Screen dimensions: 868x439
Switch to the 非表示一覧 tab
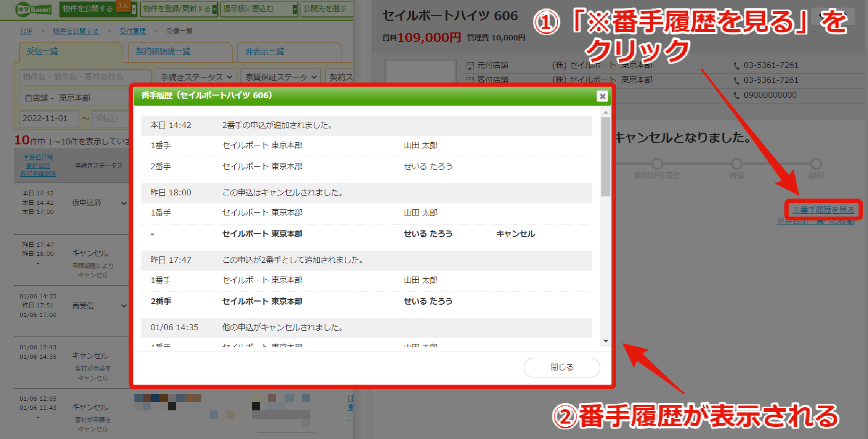[265, 51]
